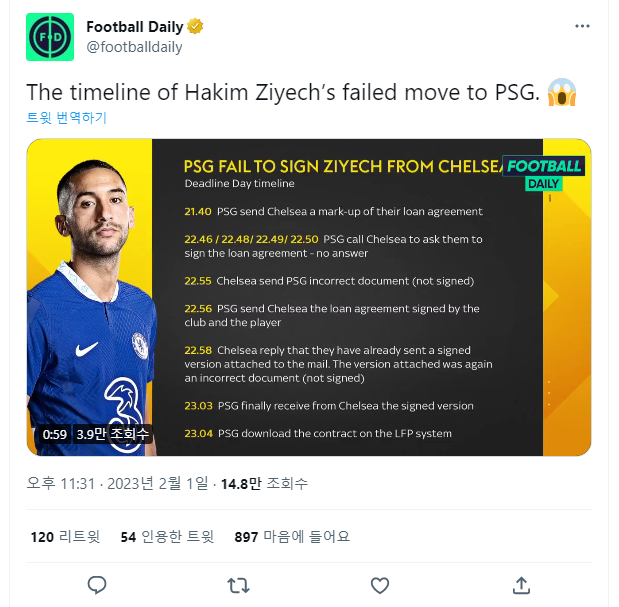Screen dimensions: 619x607
Task: Click the reply speech bubble icon
Action: pyautogui.click(x=97, y=584)
